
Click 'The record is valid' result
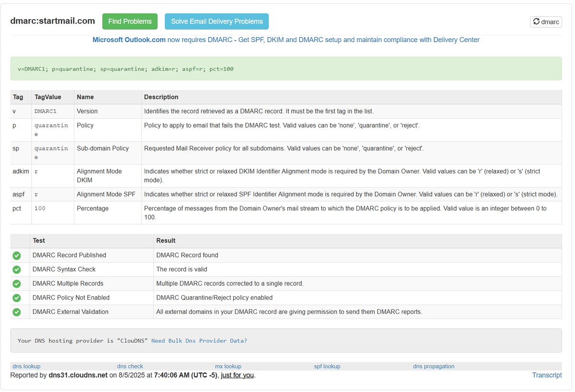(182, 269)
